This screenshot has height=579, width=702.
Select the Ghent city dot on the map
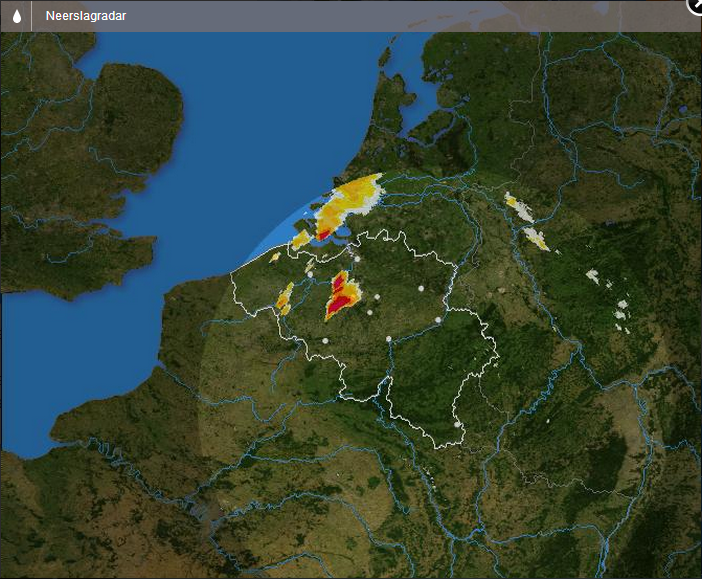(x=310, y=274)
